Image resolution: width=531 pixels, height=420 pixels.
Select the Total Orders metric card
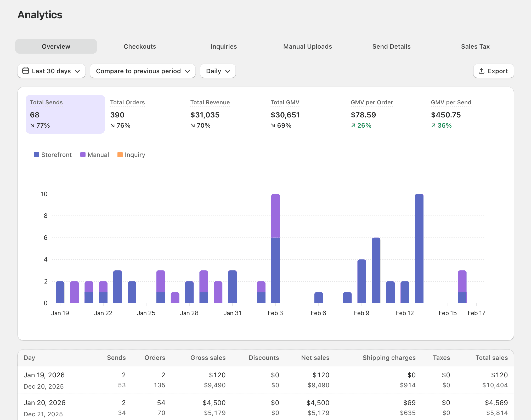(x=128, y=114)
